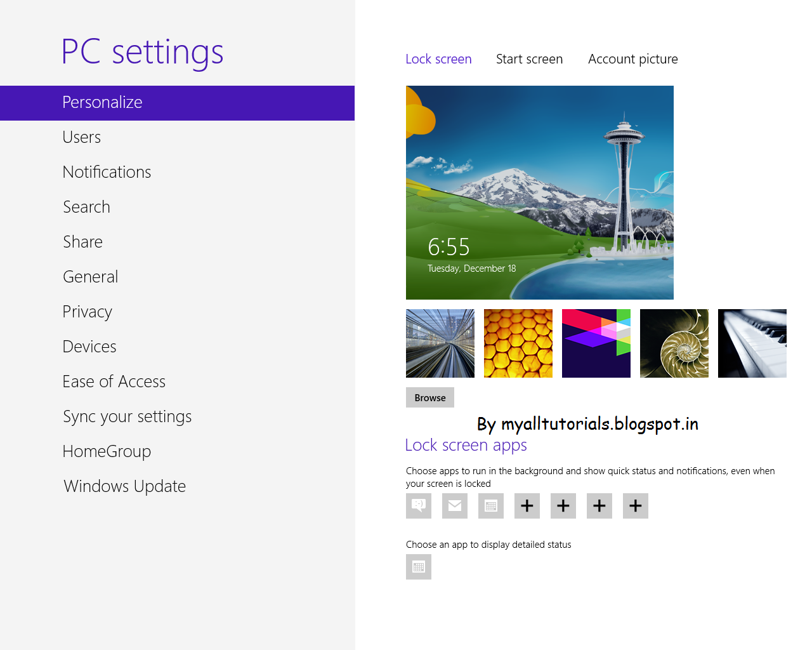Click the Calendar quick status icon
The height and width of the screenshot is (650, 812).
490,506
